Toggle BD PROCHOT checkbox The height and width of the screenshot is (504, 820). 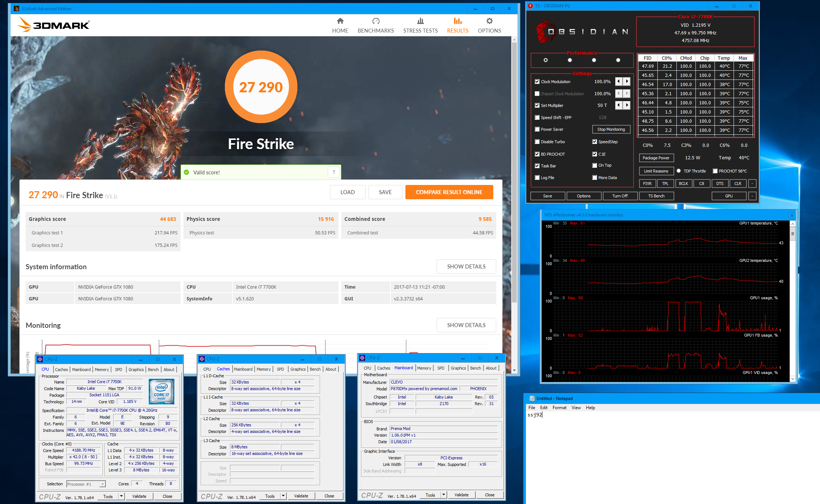point(537,154)
